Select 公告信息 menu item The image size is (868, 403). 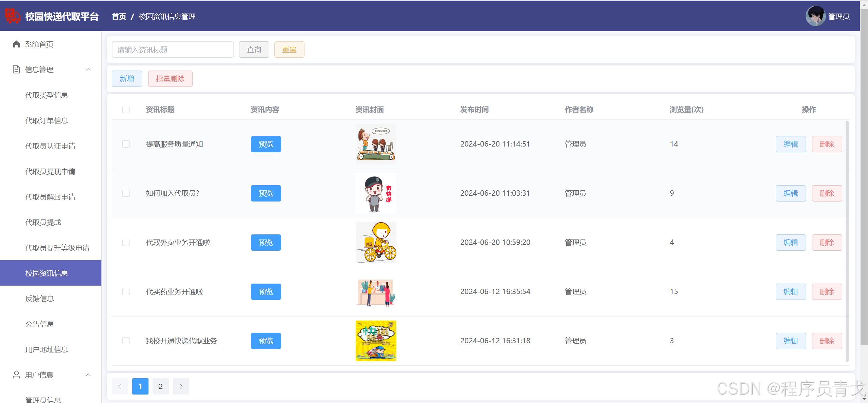pos(40,324)
